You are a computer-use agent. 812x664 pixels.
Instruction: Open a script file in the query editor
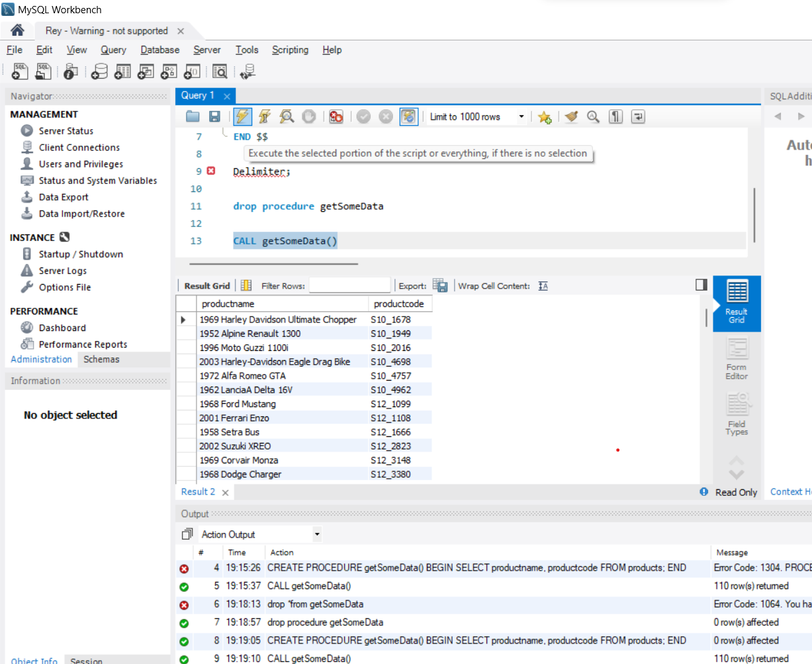pyautogui.click(x=193, y=117)
